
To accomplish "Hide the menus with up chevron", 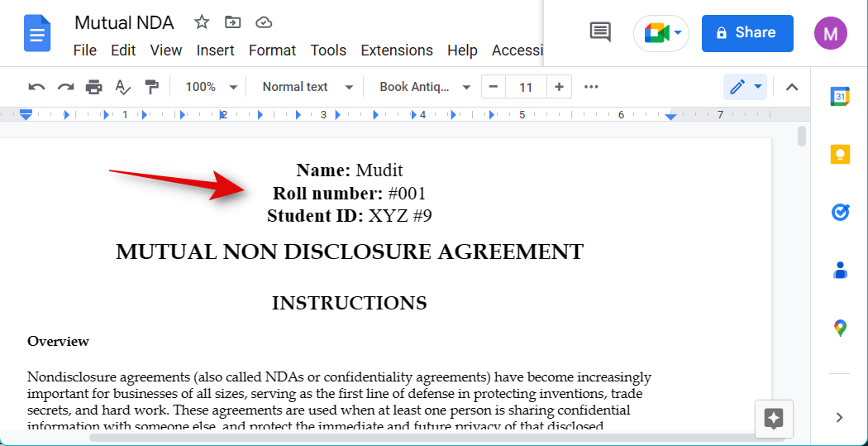I will point(792,87).
